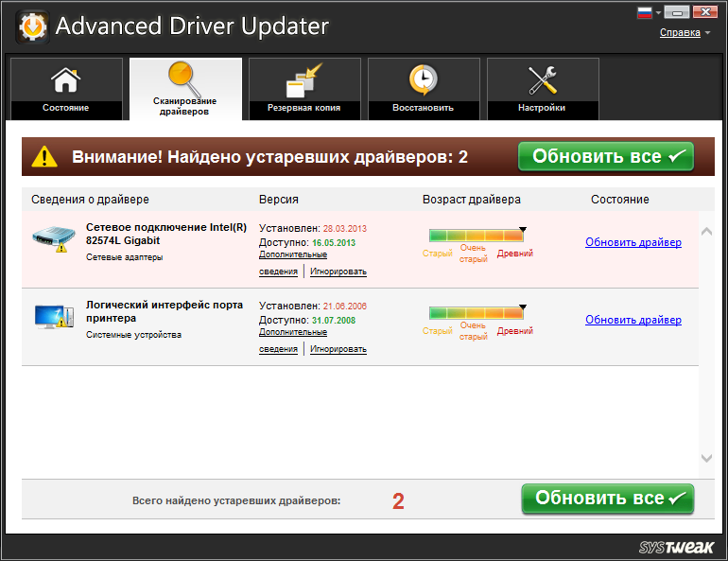Click the Сетевые адаптеры category label
Image resolution: width=728 pixels, height=561 pixels.
coord(125,257)
